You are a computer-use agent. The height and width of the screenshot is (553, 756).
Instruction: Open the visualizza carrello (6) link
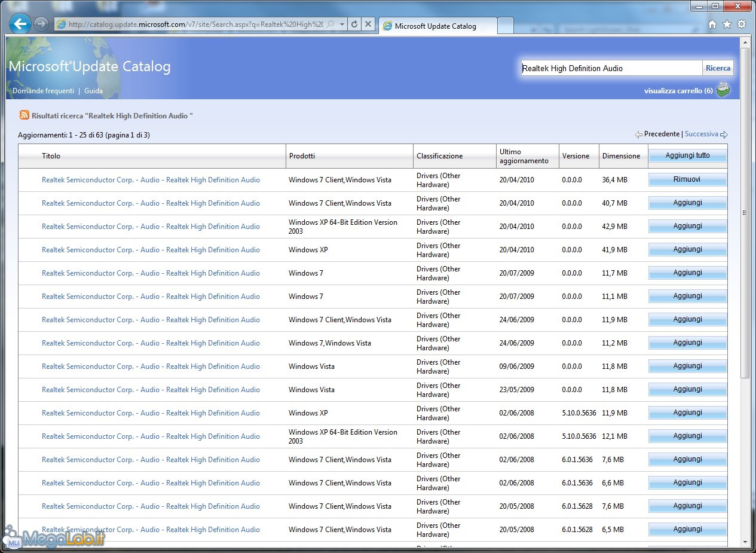tap(678, 91)
